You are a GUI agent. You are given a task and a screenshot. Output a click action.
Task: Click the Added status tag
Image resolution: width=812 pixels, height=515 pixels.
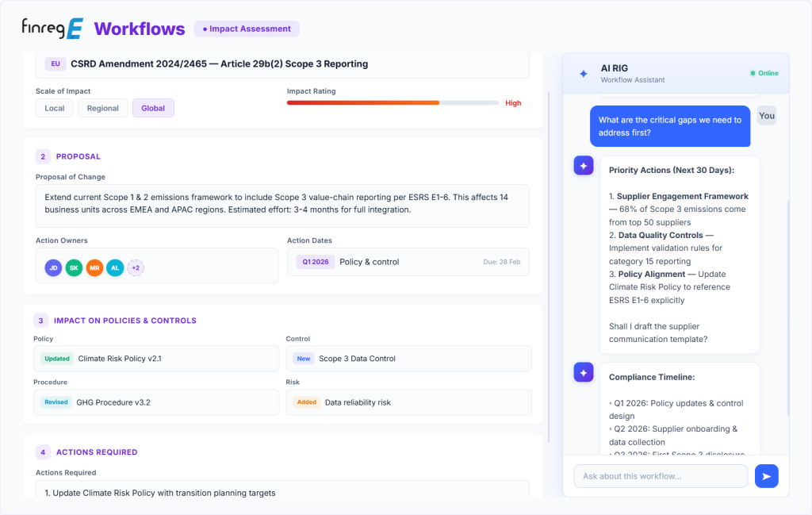[x=307, y=402]
